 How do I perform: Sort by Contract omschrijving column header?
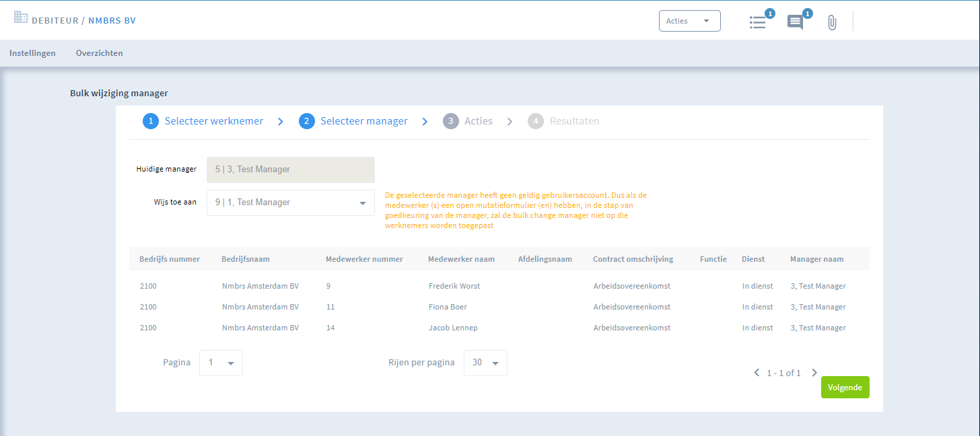(x=633, y=259)
